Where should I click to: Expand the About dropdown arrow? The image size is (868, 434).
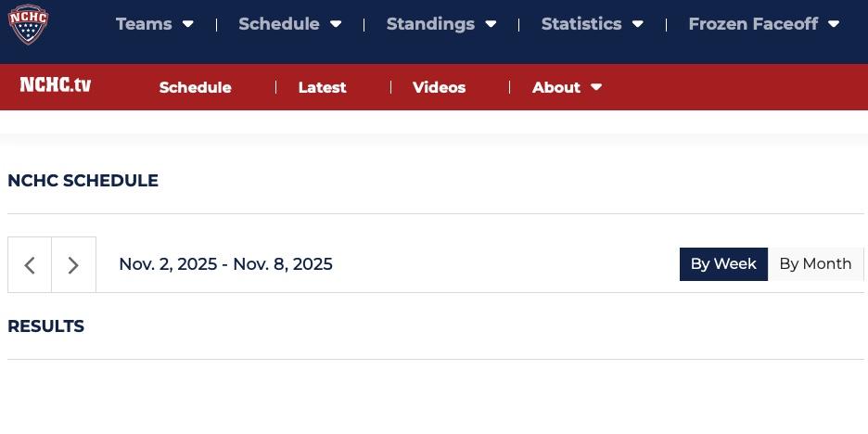click(x=596, y=87)
